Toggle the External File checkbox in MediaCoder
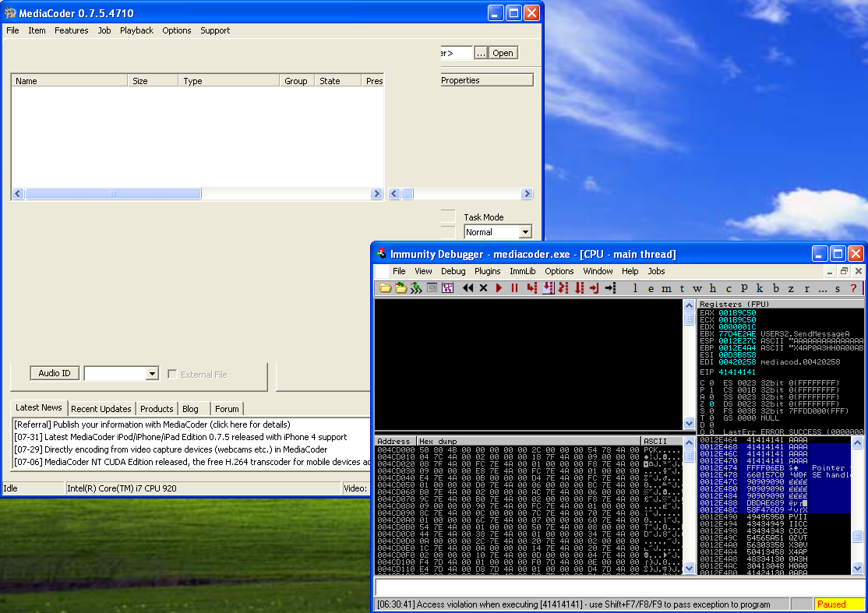 [173, 375]
